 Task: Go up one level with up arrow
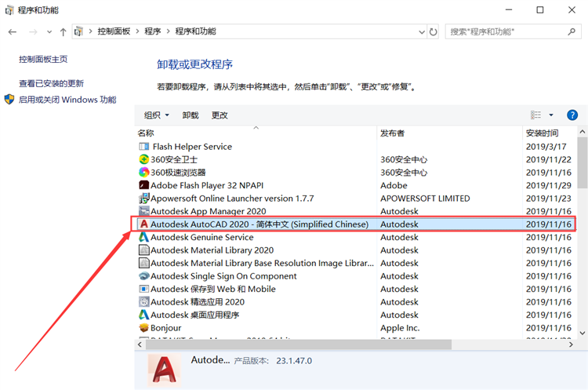pos(63,32)
